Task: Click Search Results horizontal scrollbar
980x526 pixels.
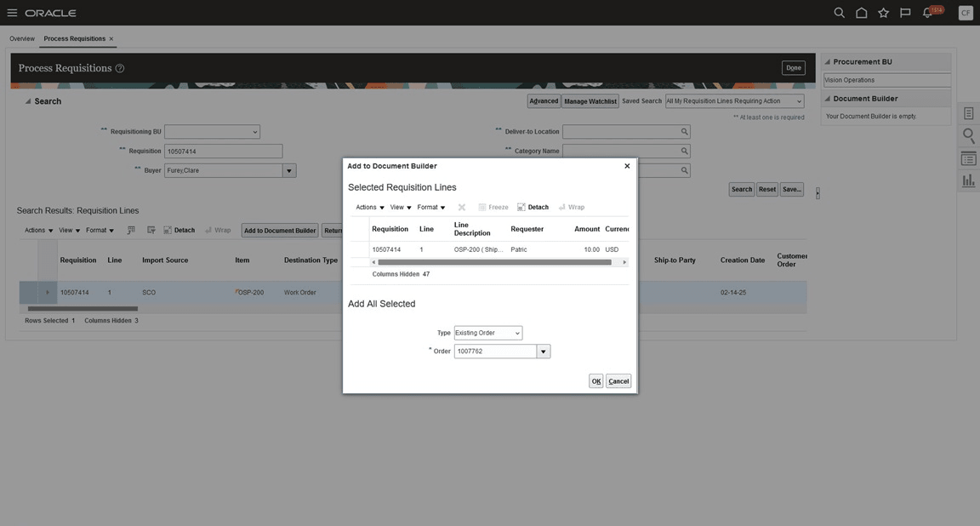Action: (x=83, y=309)
